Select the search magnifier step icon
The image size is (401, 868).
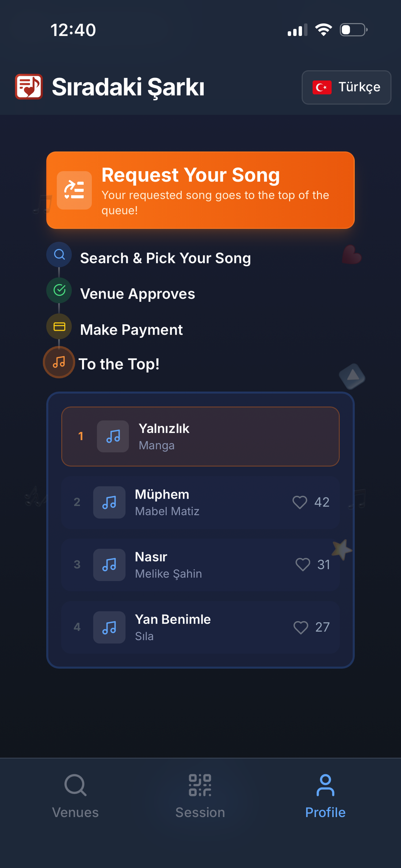pos(59,255)
